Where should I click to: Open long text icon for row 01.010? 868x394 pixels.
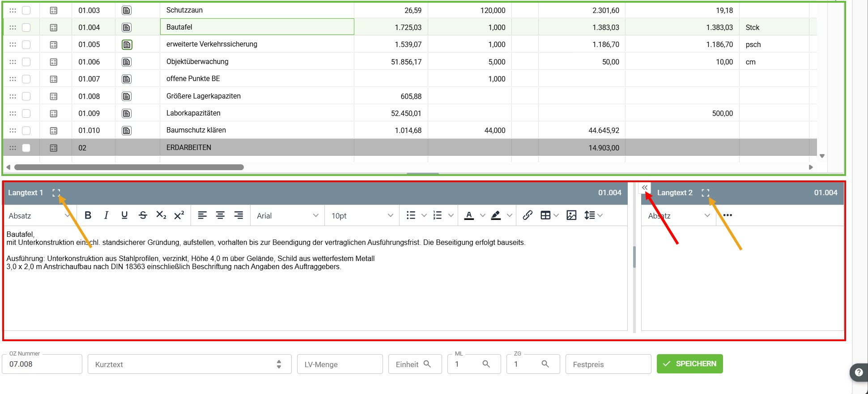coord(127,131)
